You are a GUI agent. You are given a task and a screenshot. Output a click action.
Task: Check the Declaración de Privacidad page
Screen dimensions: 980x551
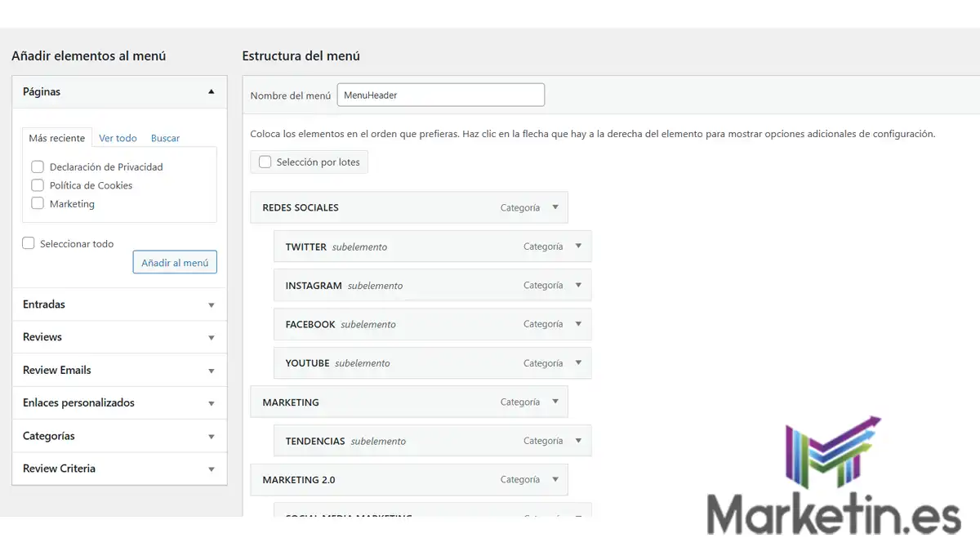[37, 167]
